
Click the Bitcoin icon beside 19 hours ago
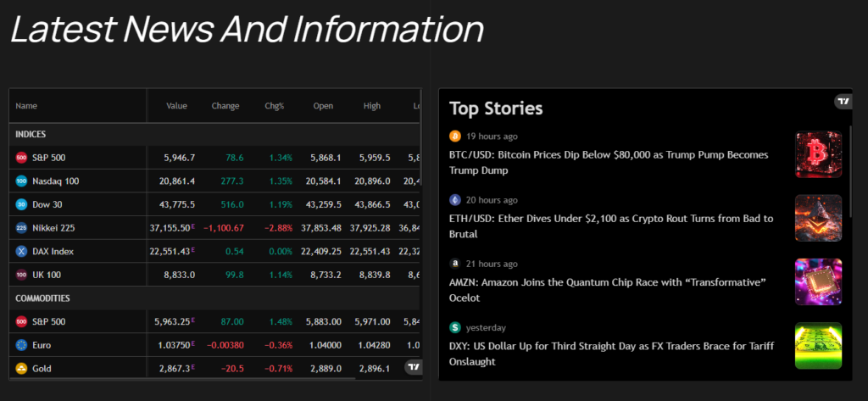point(455,136)
